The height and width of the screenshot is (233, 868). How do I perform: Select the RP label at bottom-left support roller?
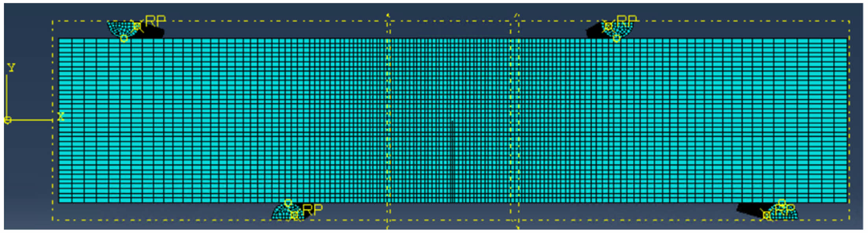pos(313,210)
